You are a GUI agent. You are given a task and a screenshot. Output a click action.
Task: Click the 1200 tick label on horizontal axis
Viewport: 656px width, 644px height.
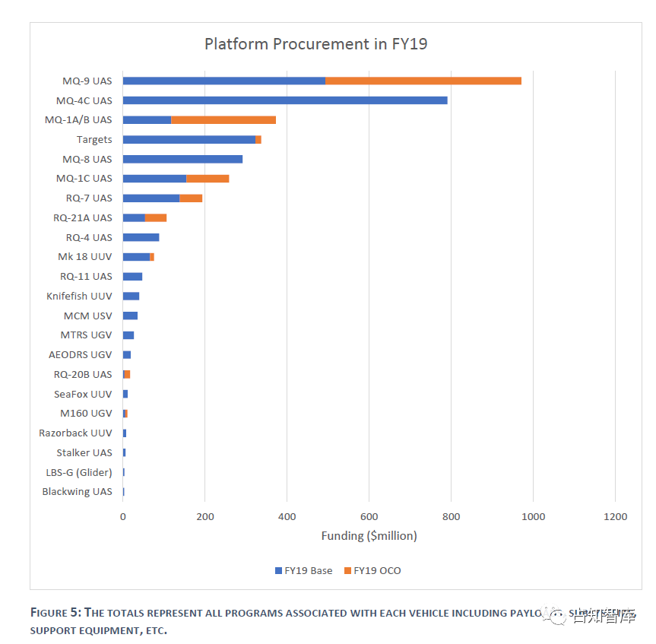point(615,517)
